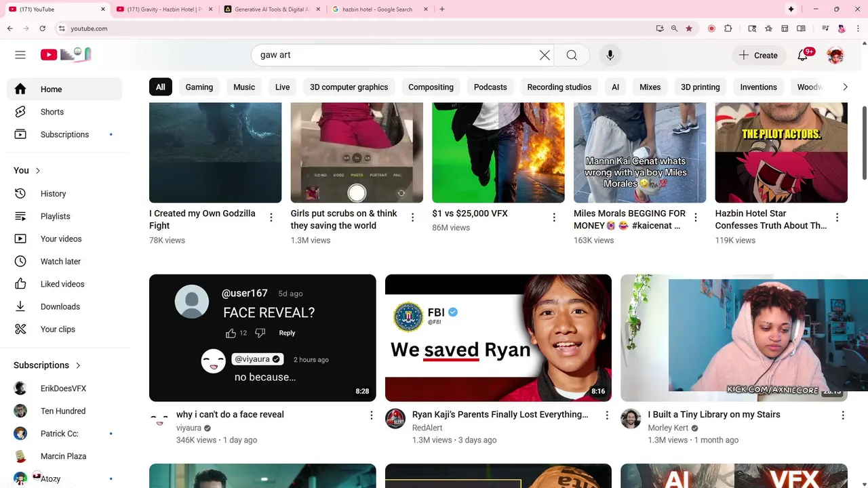Select the 'Gaming' filter chip

pos(199,87)
